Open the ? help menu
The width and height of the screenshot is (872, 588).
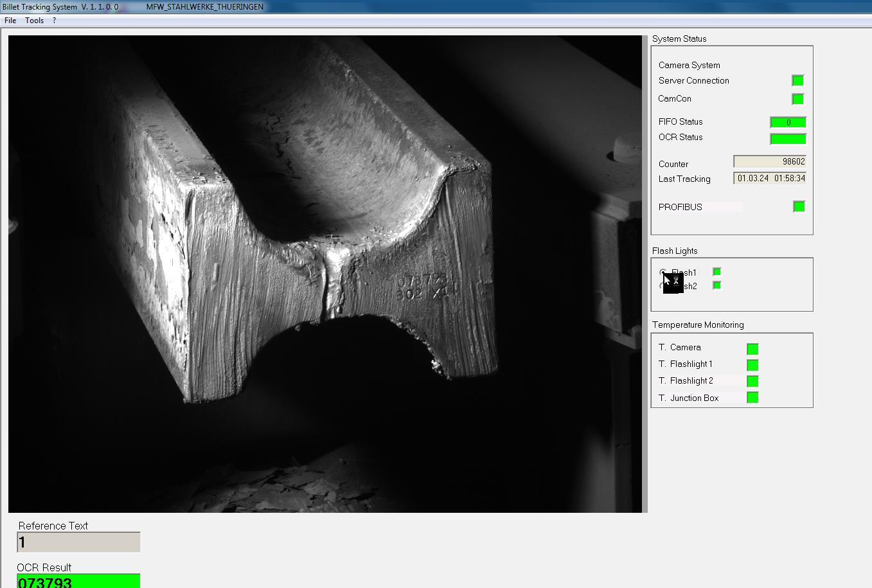click(54, 21)
